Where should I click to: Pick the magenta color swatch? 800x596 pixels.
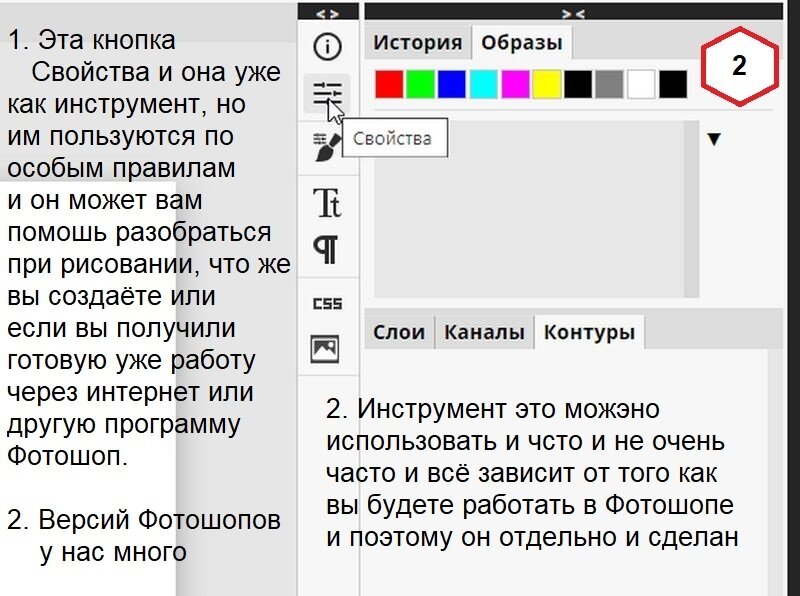(x=515, y=84)
